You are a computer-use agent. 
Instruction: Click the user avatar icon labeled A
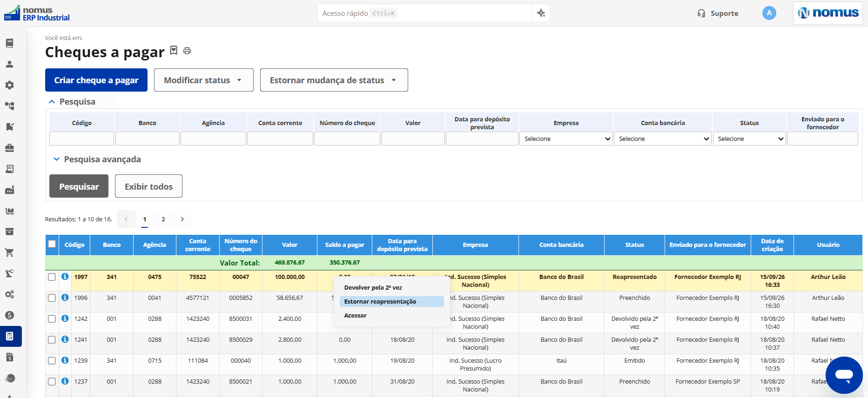coord(769,13)
